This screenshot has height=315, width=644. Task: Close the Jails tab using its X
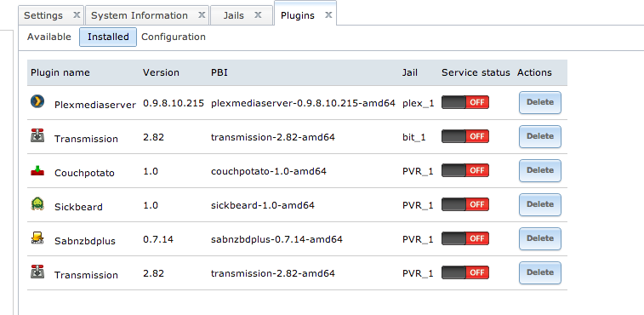258,15
